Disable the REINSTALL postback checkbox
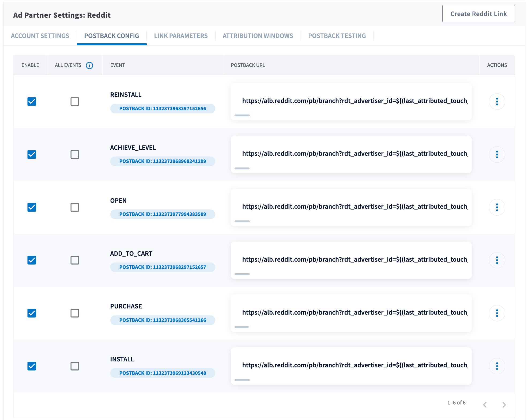Screen dimensions: 528x420 pos(32,101)
